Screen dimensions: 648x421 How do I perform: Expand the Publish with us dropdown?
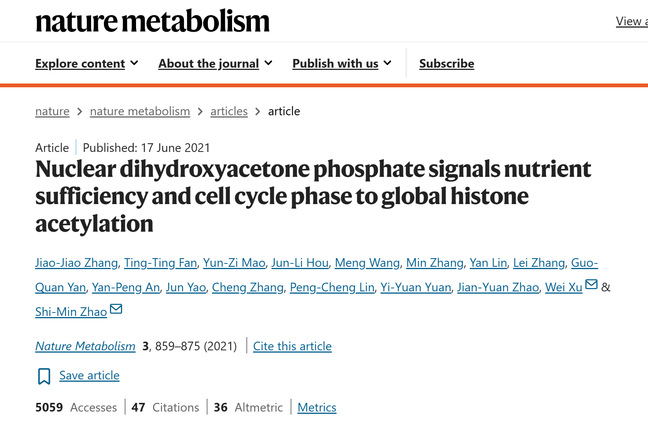click(342, 64)
